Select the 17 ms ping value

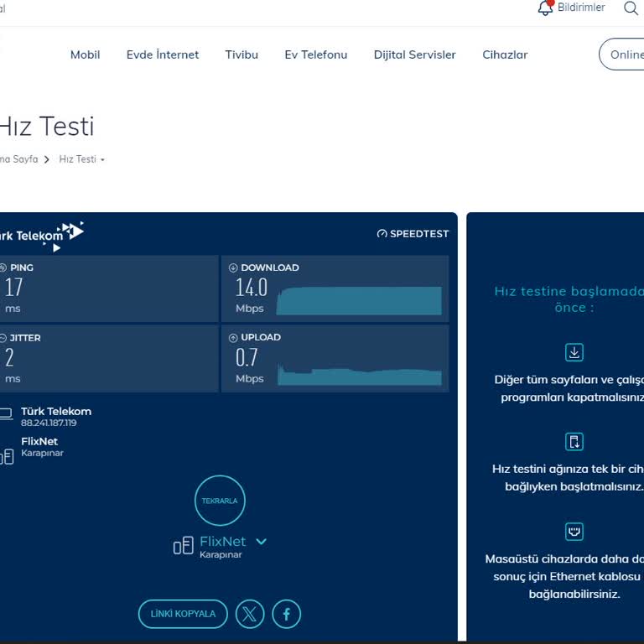tap(13, 287)
